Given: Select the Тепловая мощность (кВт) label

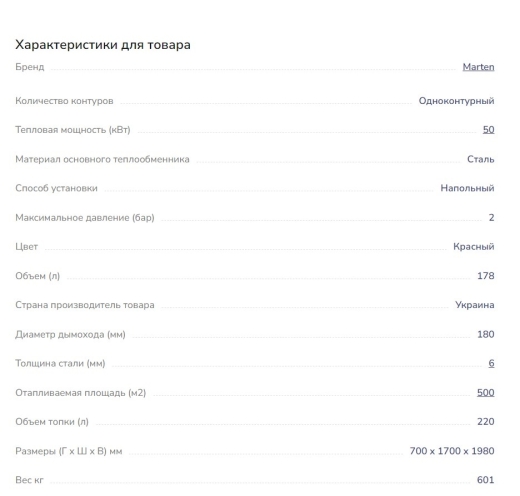Looking at the screenshot, I should (73, 130).
